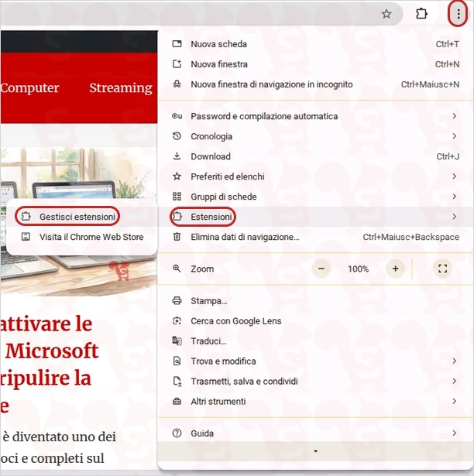Decrease zoom with the minus button
The width and height of the screenshot is (474, 476).
(x=321, y=269)
